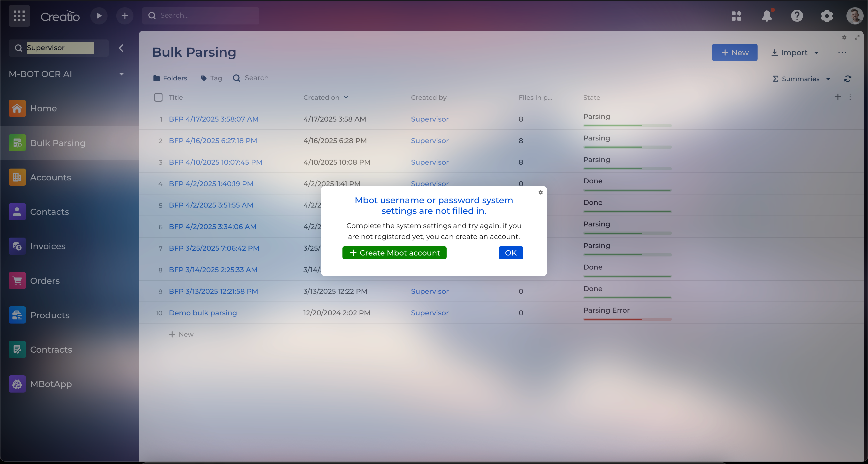Click the red Parsing Error progress bar
Screen dimensions: 868x464
[628, 319]
